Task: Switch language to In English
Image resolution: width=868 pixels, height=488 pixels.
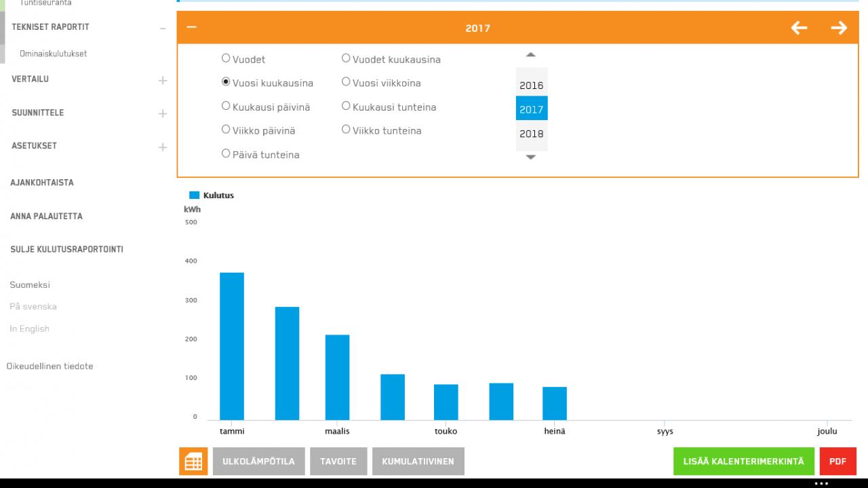Action: pos(30,329)
